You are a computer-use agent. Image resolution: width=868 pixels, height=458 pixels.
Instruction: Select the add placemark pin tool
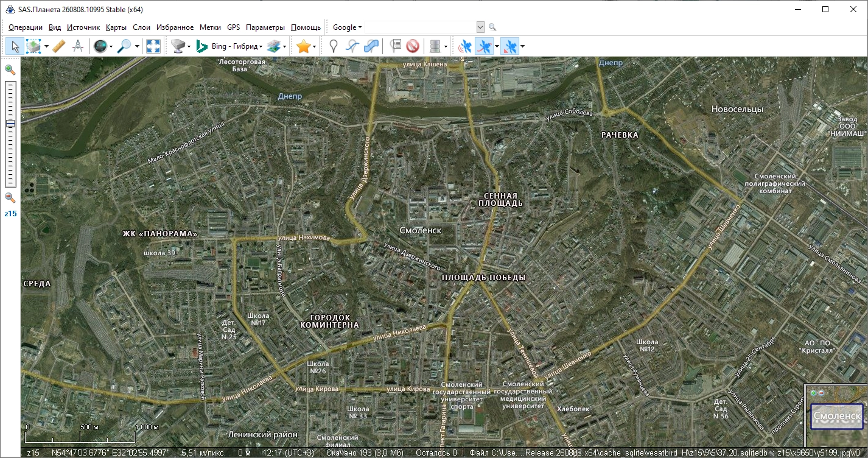click(x=334, y=46)
